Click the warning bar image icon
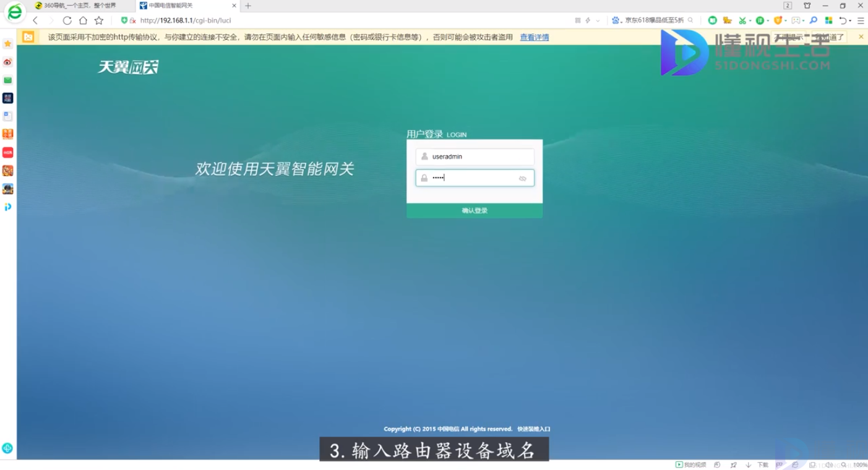Viewport: 868px width, 470px height. coord(28,37)
